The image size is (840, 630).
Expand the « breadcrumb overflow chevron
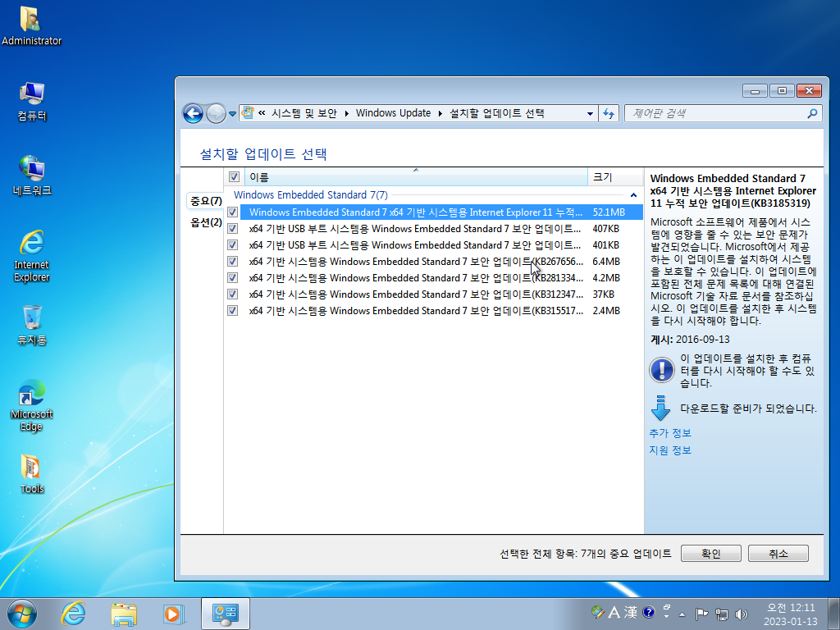pyautogui.click(x=262, y=113)
